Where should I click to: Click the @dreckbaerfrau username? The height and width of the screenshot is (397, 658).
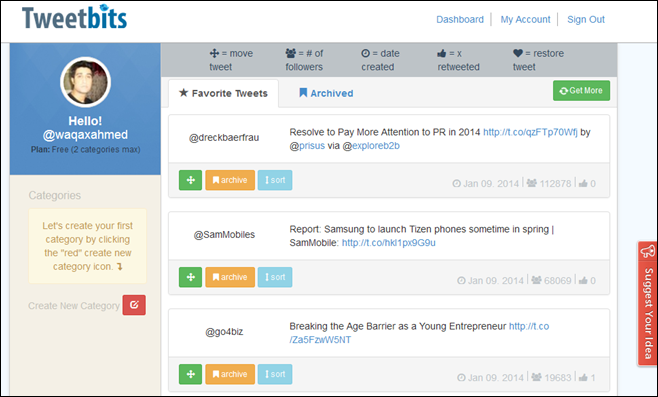[224, 138]
